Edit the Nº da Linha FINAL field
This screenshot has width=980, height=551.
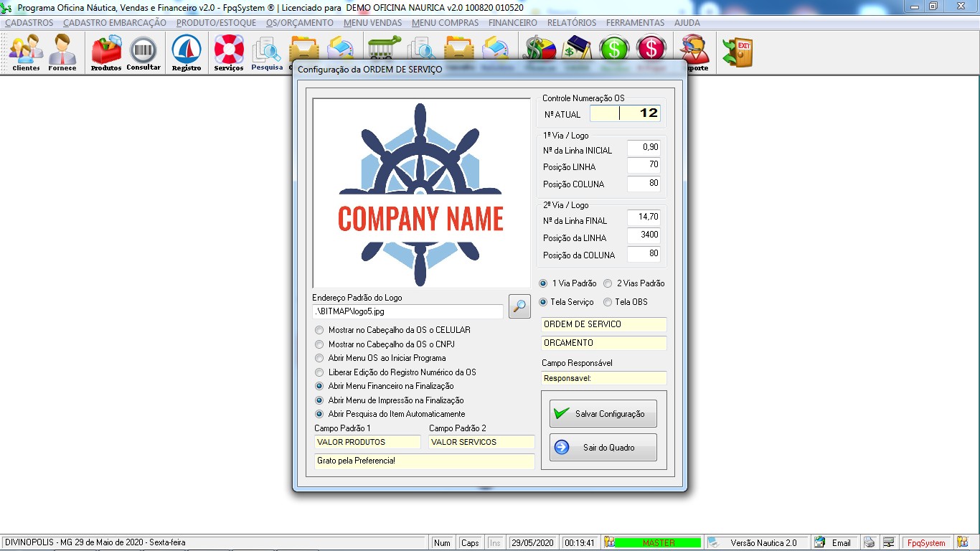[644, 218]
